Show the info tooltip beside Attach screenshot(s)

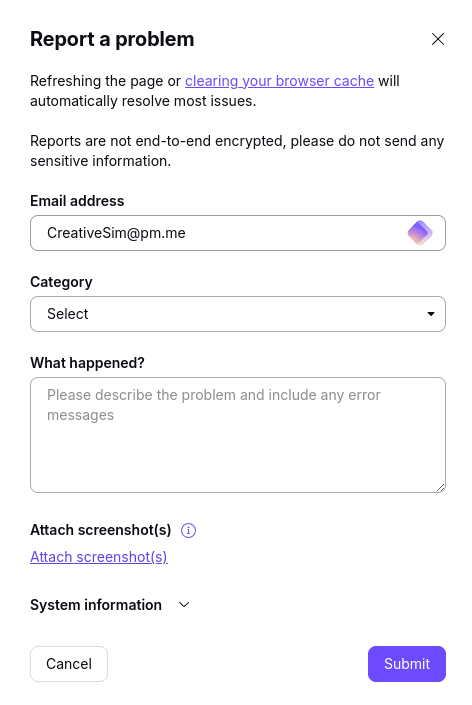tap(188, 530)
